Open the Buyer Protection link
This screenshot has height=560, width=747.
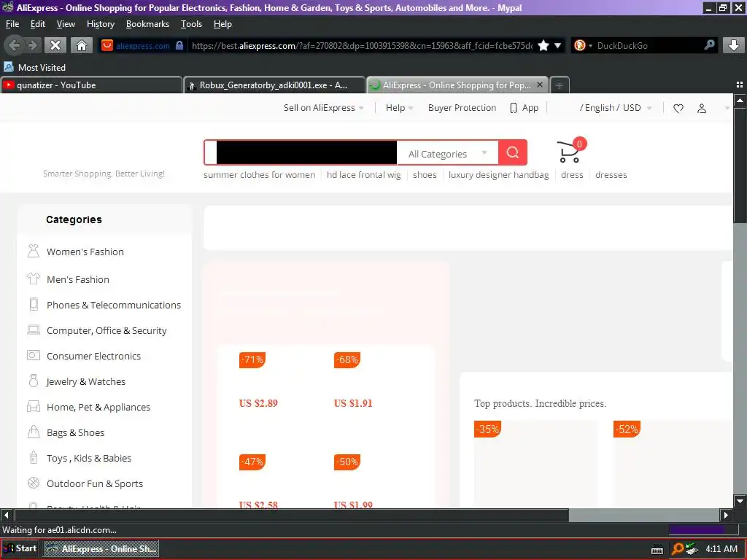462,108
